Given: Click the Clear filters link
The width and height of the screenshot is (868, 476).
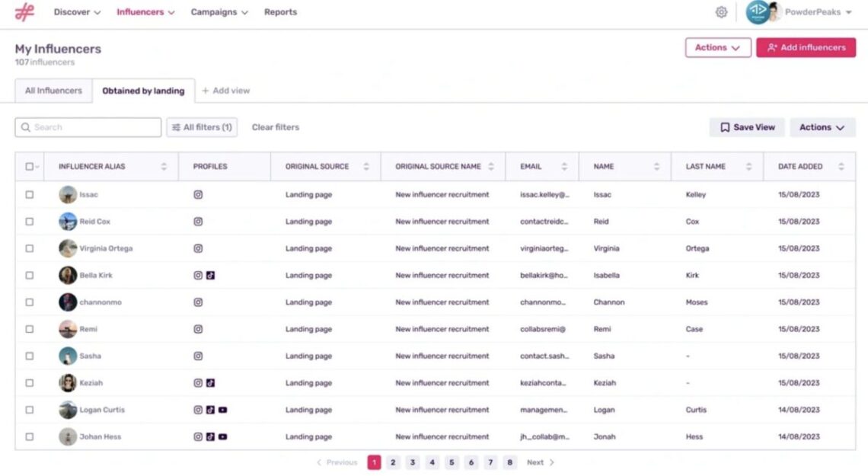Looking at the screenshot, I should [275, 126].
